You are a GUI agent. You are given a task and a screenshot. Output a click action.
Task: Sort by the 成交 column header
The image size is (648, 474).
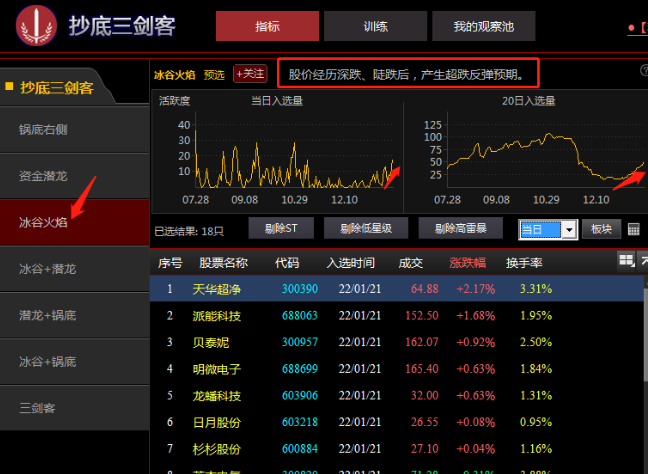(x=411, y=263)
